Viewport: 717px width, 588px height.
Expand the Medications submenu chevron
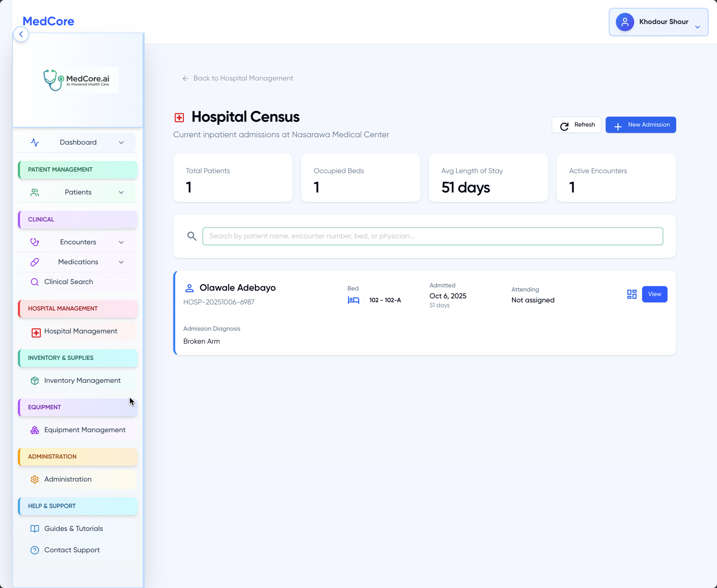click(121, 262)
